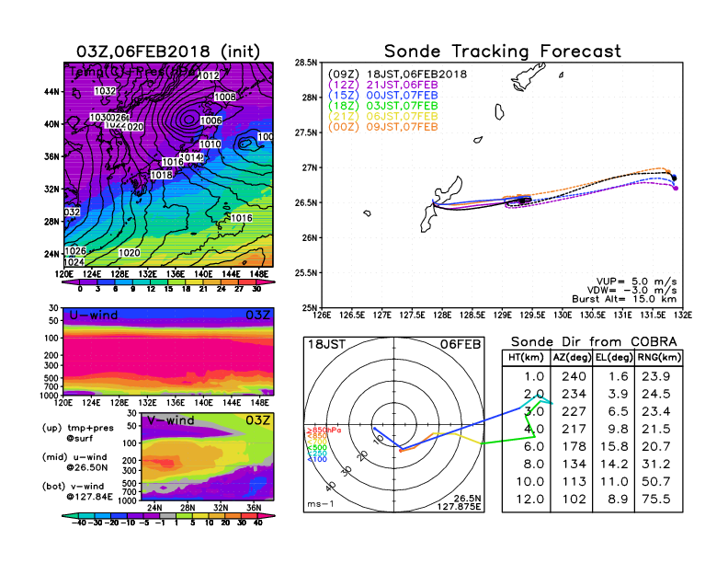Click elevation cell "15.8" in the table
728x563 pixels.
(614, 447)
